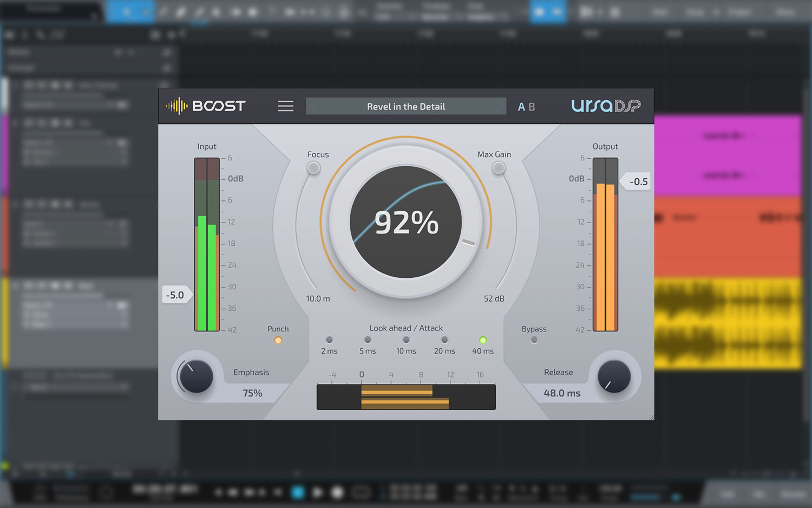Select the 40 ms look ahead setting
Screen dimensions: 812x508
(483, 340)
